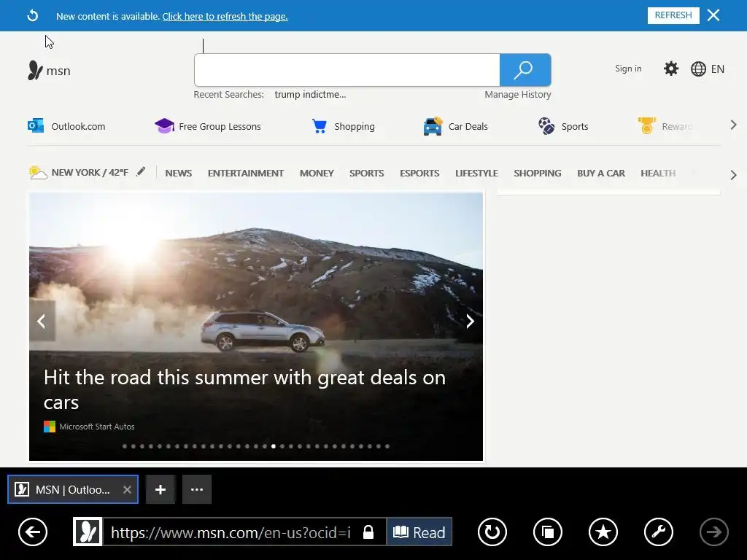Close the MSN browser tab

coord(127,489)
